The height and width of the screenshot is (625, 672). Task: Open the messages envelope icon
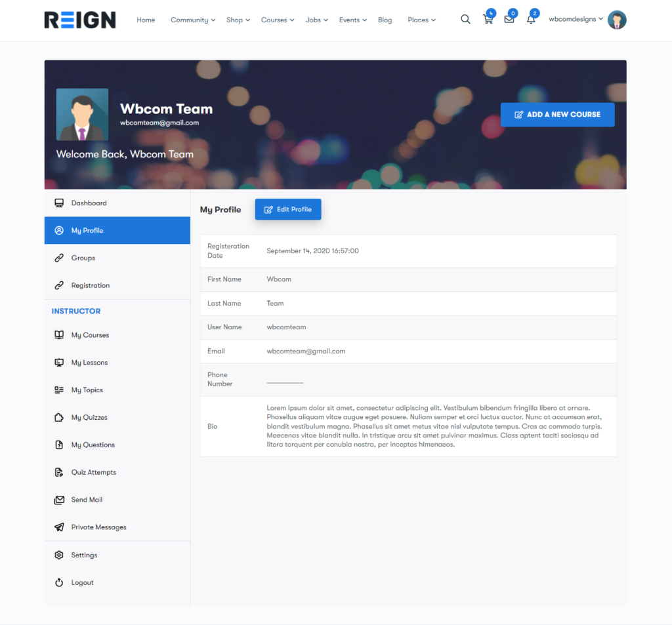point(509,19)
